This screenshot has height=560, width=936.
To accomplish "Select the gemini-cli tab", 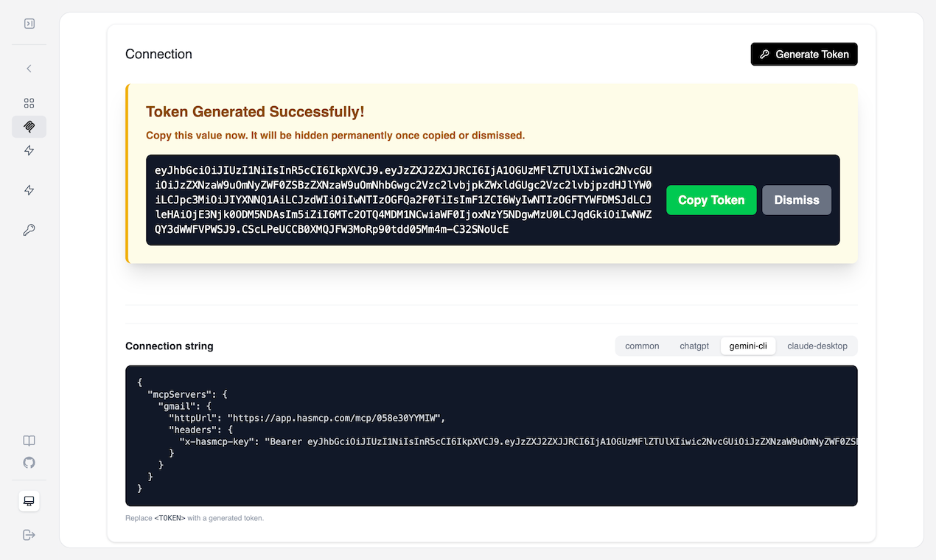I will coord(748,346).
